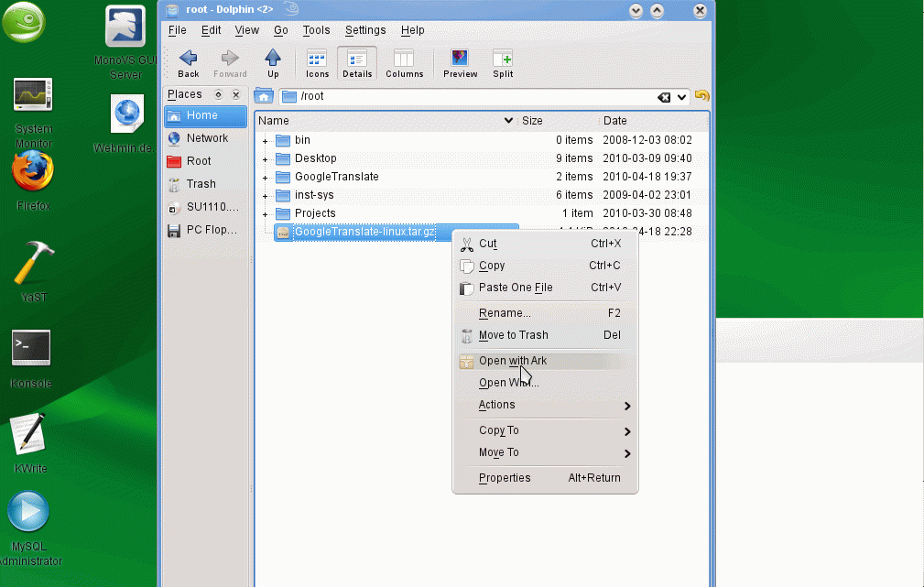Switch to Icons view mode
The width and height of the screenshot is (924, 587).
pos(317,64)
